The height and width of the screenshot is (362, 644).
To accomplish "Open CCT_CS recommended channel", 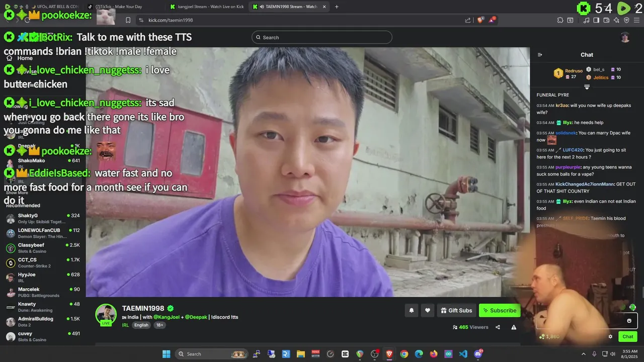I will coord(43,262).
